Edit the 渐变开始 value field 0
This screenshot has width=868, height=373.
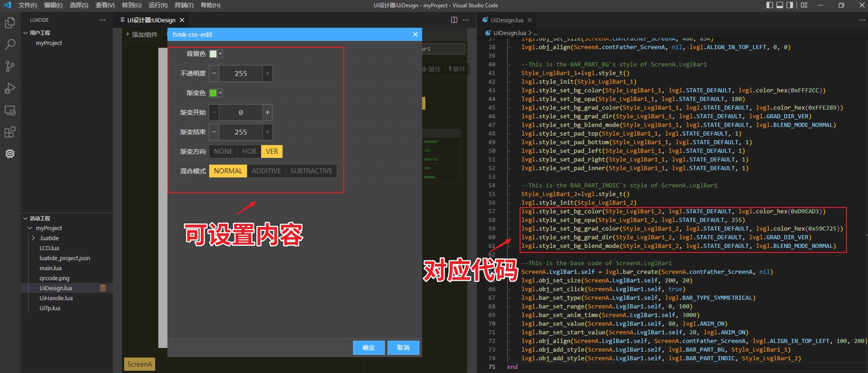[241, 112]
